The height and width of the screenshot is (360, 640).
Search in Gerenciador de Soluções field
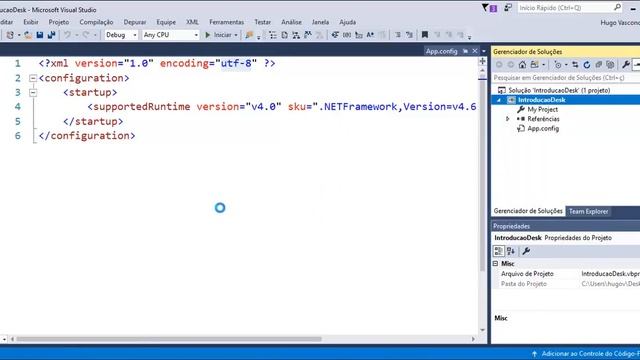tap(565, 78)
